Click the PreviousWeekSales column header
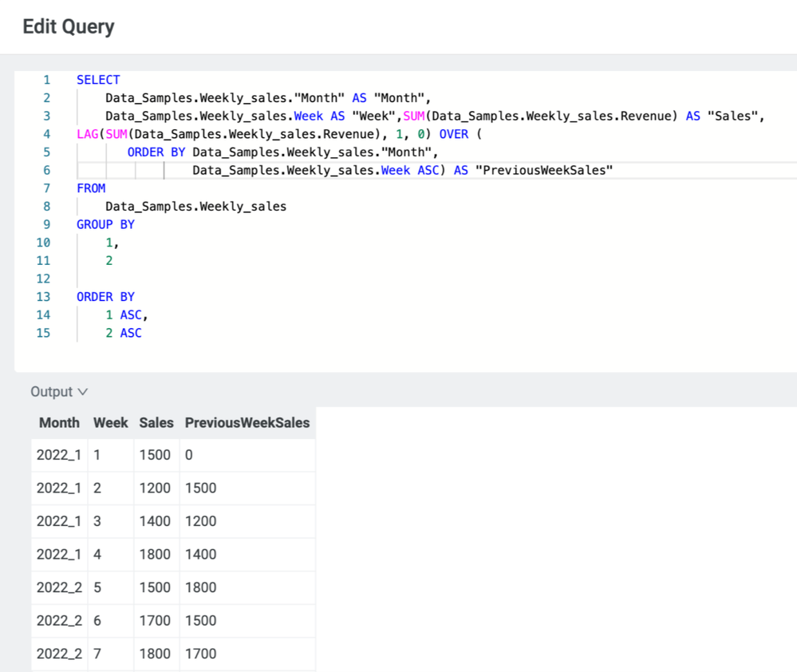Image resolution: width=797 pixels, height=672 pixels. pyautogui.click(x=247, y=423)
